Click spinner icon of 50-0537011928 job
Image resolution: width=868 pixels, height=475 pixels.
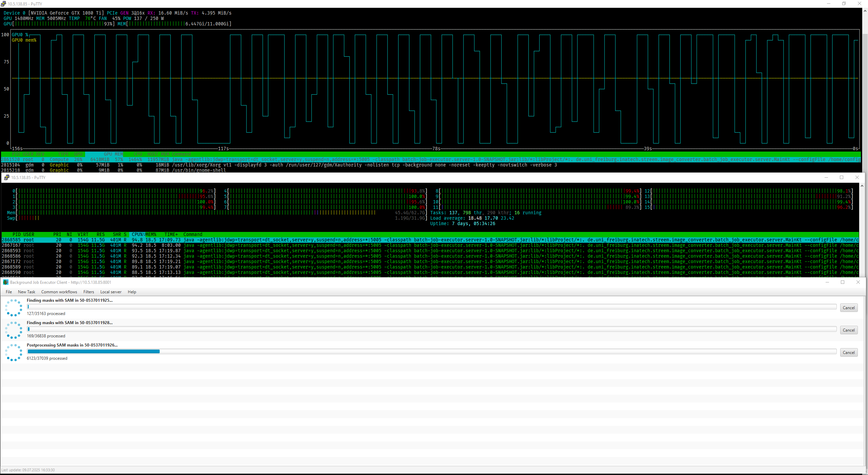click(14, 330)
